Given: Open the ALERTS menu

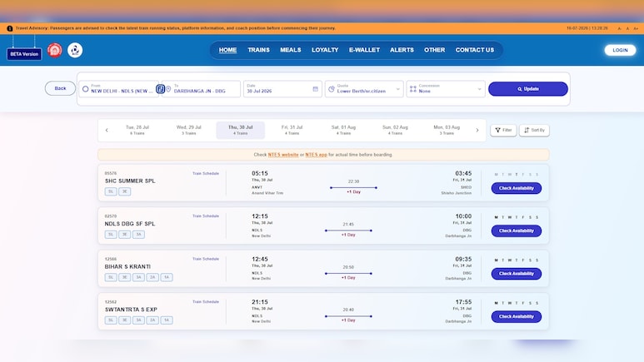Looking at the screenshot, I should tap(402, 50).
